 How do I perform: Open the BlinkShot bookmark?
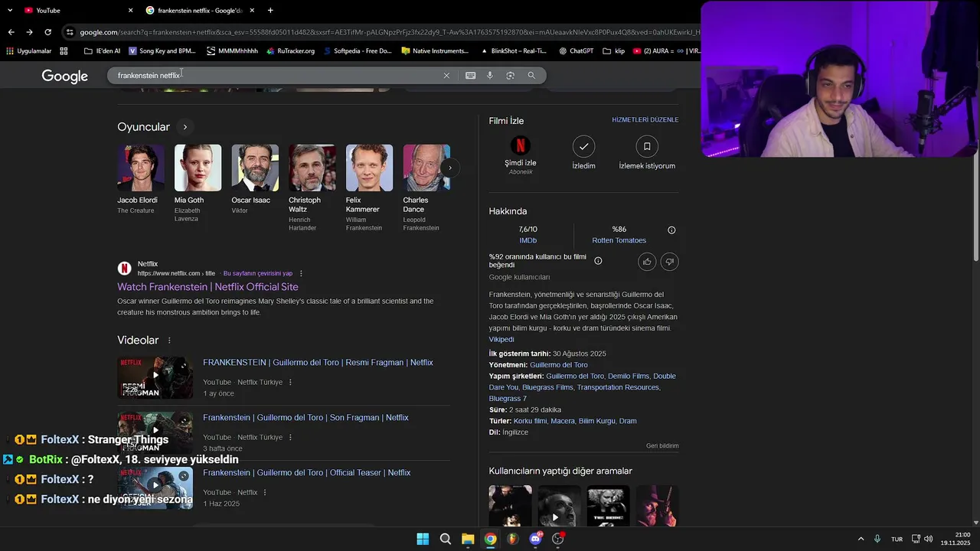coord(513,51)
